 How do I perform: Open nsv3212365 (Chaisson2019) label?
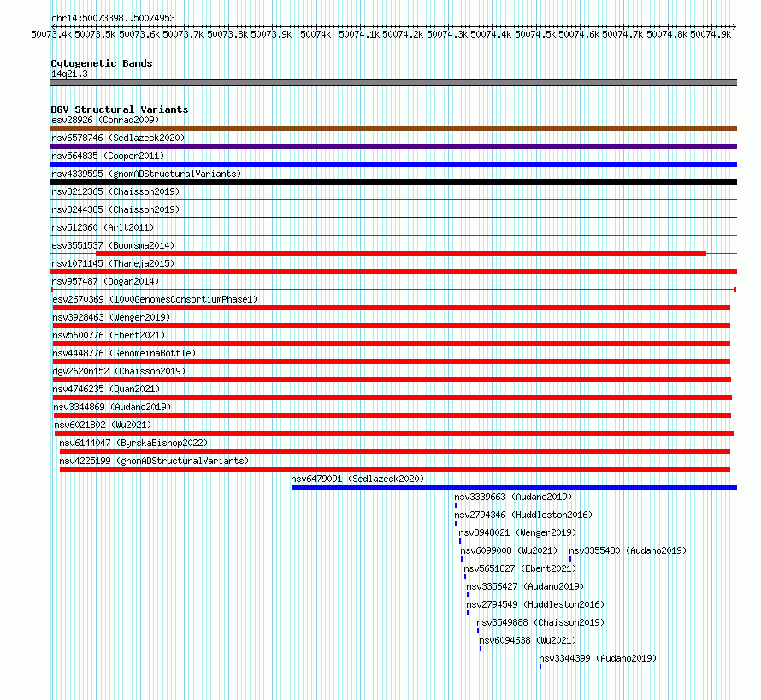pos(115,191)
